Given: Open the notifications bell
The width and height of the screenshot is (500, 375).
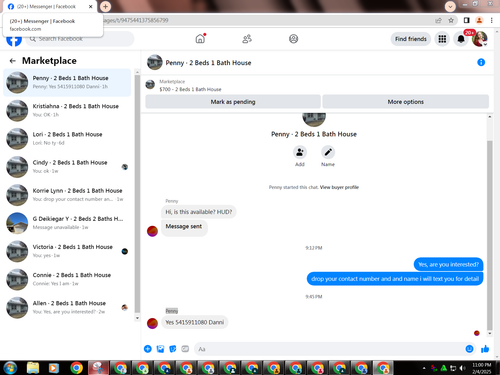Looking at the screenshot, I should pyautogui.click(x=461, y=39).
